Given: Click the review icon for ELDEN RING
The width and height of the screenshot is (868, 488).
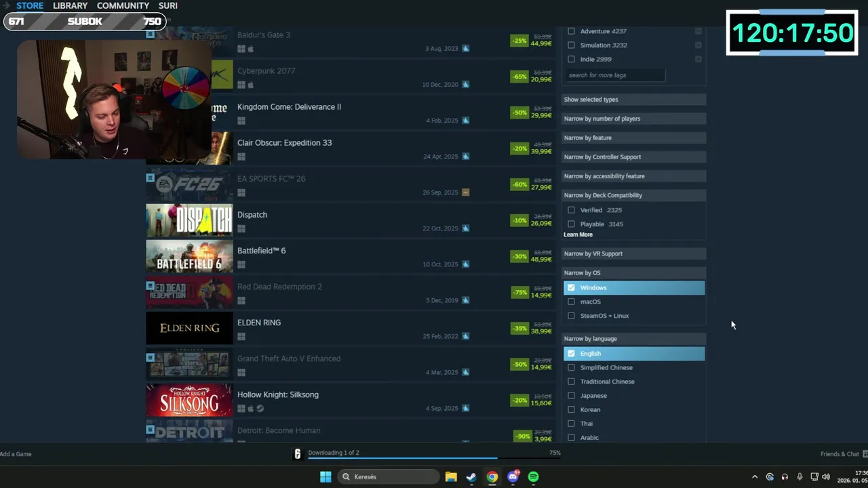Looking at the screenshot, I should 466,336.
